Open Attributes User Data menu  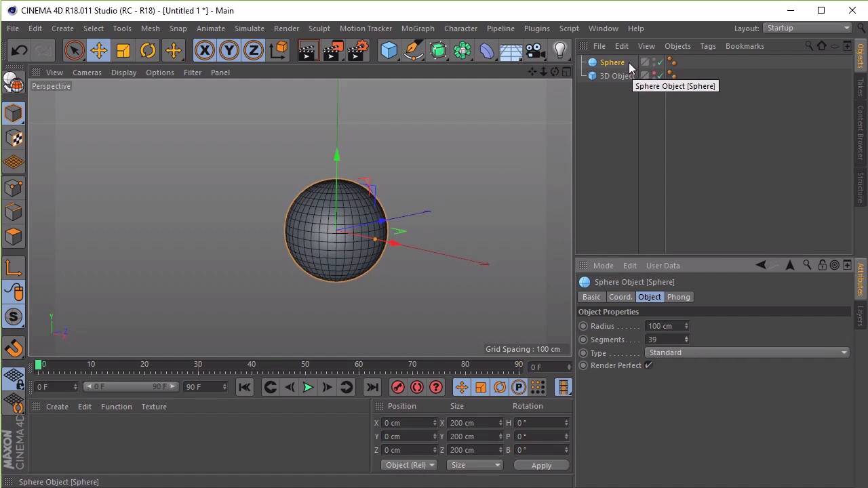tap(663, 266)
